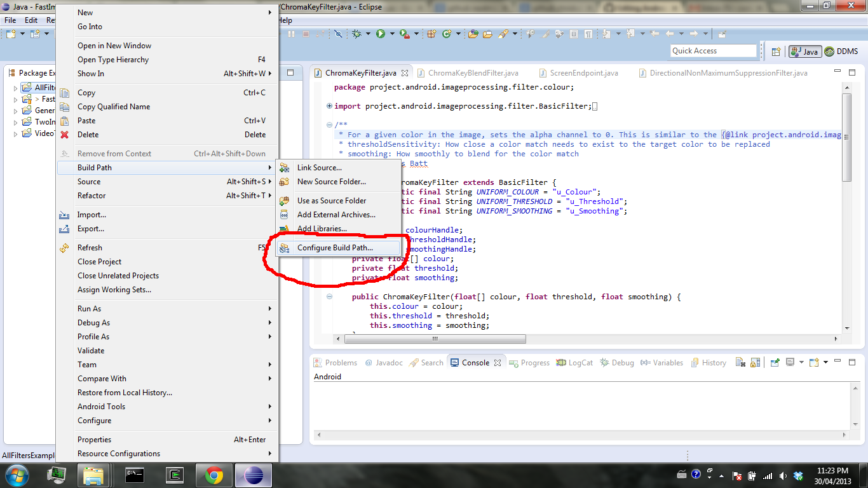Click the Clear Console icon

(x=740, y=362)
